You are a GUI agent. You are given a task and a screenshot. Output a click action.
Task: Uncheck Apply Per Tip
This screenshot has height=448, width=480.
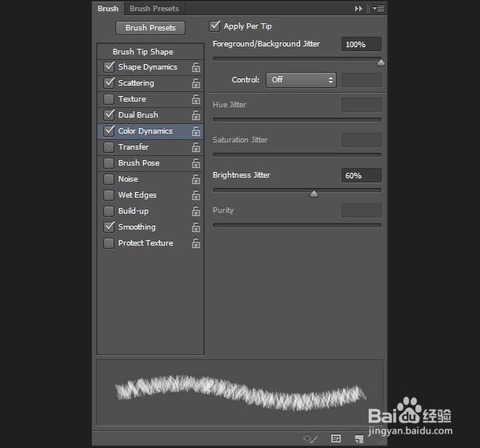point(215,26)
